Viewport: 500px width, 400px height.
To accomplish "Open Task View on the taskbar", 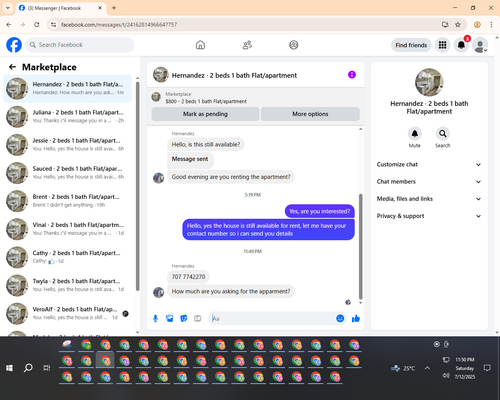I will pyautogui.click(x=47, y=368).
